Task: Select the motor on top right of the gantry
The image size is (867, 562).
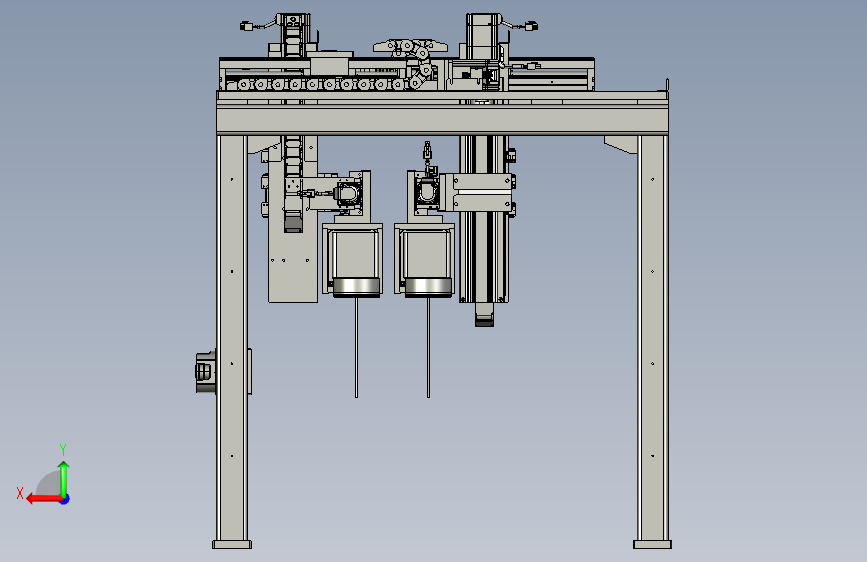Action: click(x=483, y=36)
